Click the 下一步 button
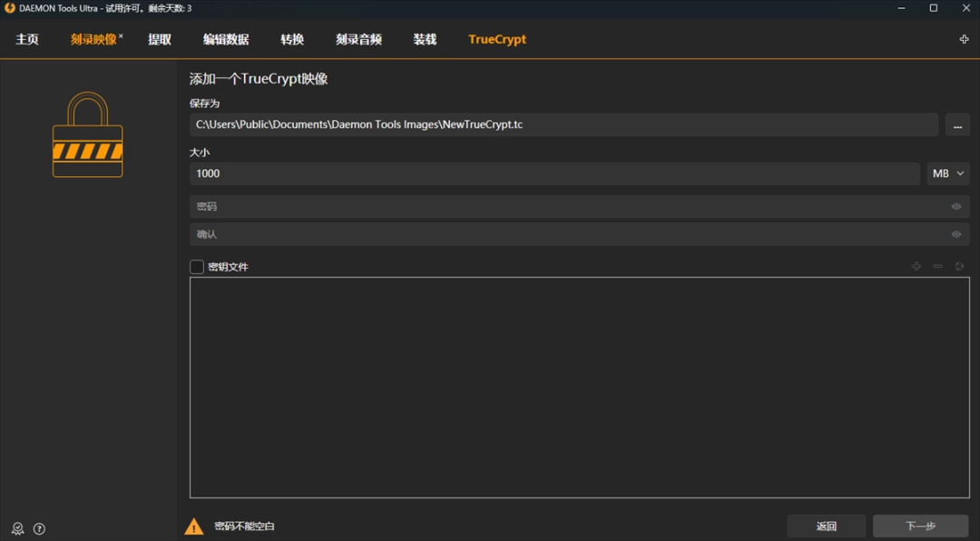This screenshot has width=980, height=541. pos(920,526)
